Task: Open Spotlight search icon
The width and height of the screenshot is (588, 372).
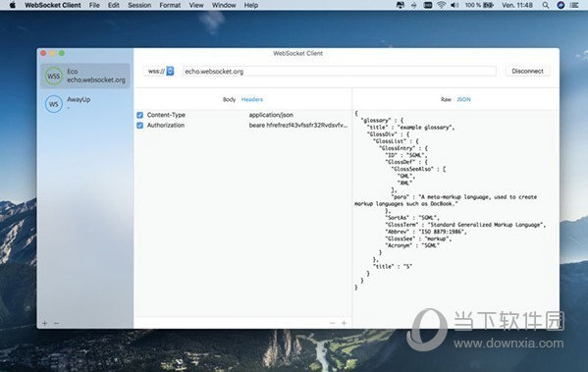Action: tap(546, 5)
